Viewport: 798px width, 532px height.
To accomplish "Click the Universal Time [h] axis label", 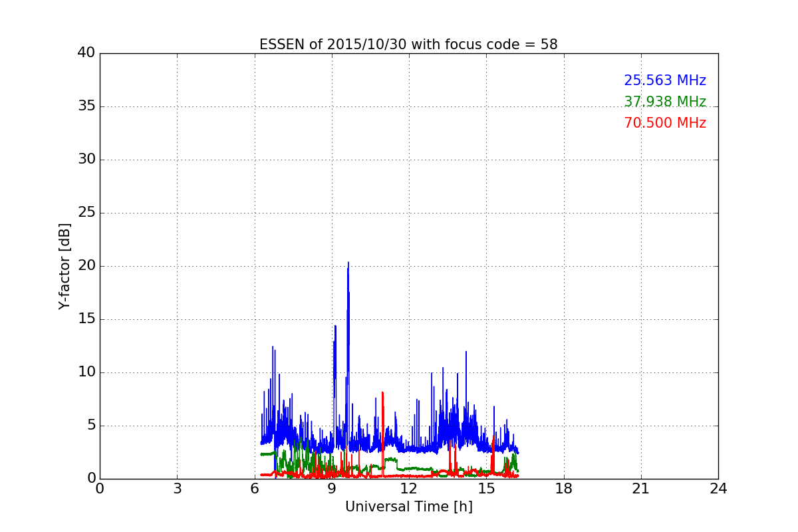I will [408, 507].
